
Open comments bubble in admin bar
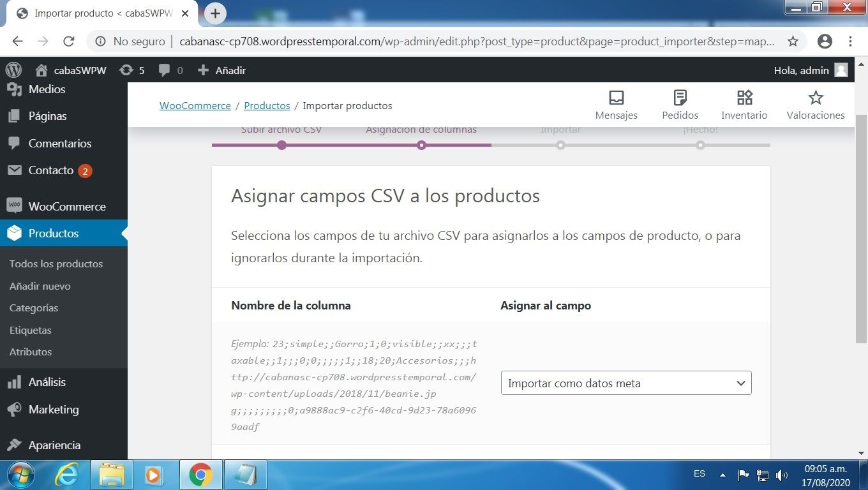click(x=170, y=70)
